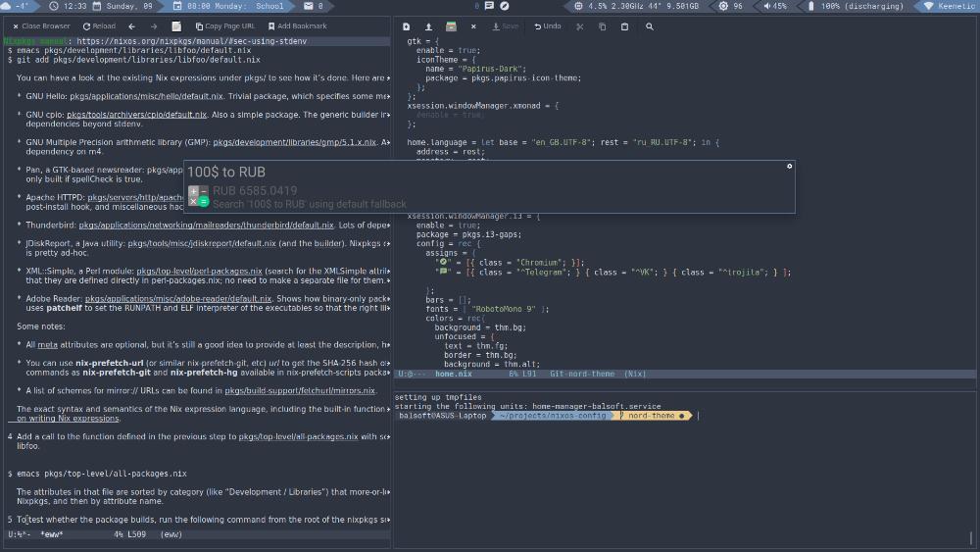This screenshot has width=980, height=552.
Task: Click "RobotoMono 9" font string
Action: point(505,309)
